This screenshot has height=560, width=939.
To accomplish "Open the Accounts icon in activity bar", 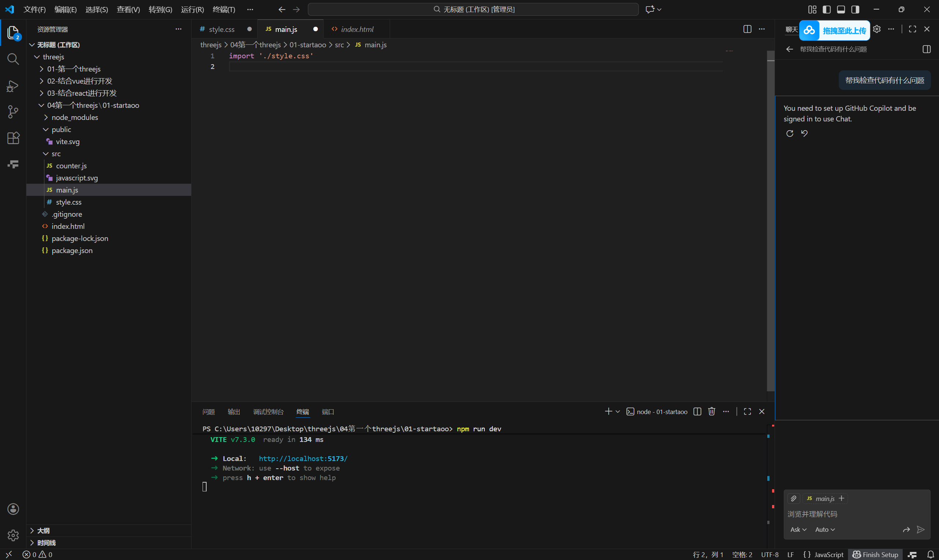I will 13,509.
